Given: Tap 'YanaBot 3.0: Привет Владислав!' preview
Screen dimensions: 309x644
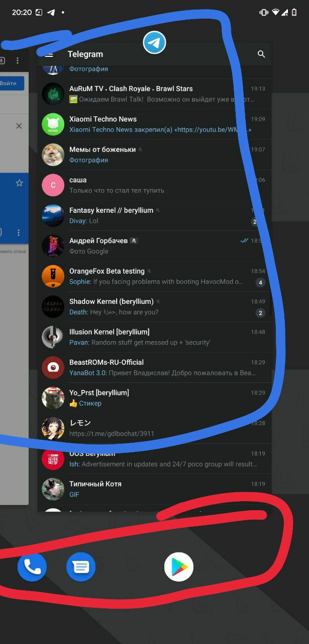Looking at the screenshot, I should point(162,373).
